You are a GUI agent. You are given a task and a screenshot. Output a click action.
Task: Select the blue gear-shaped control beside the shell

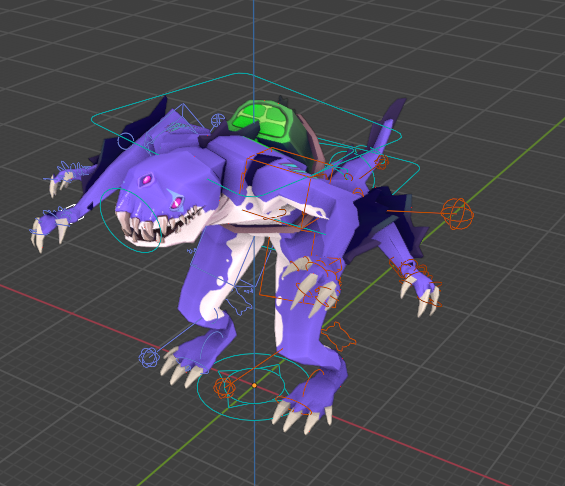point(218,120)
